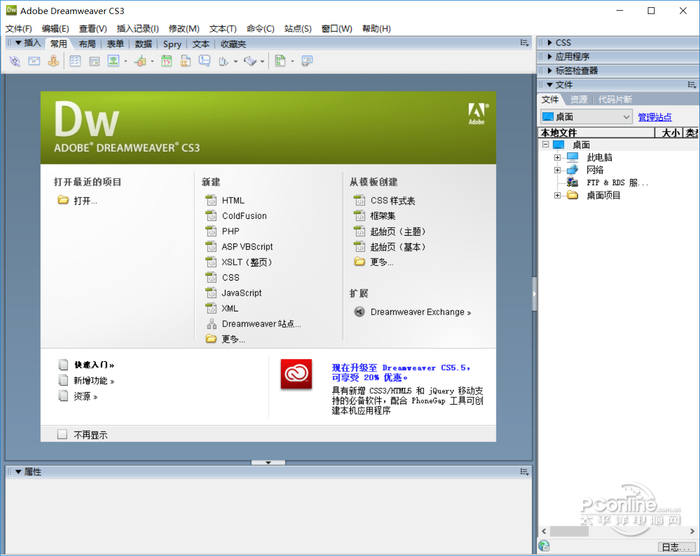Image resolution: width=700 pixels, height=556 pixels.
Task: Expand the CSS panel group
Action: coord(550,42)
